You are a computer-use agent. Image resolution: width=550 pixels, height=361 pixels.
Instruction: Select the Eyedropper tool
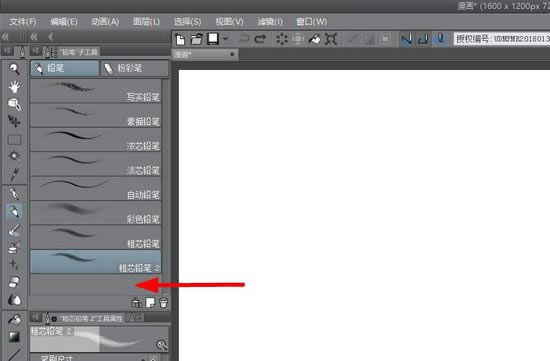tap(14, 175)
